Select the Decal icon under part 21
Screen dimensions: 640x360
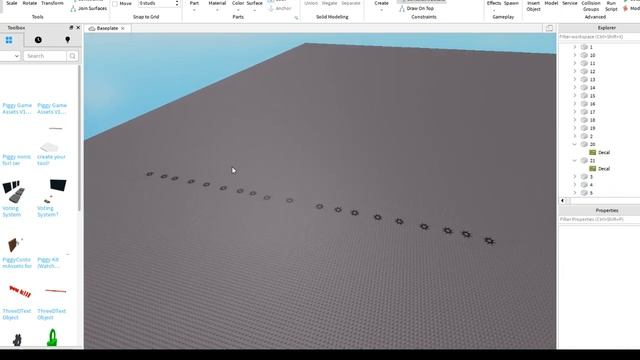coord(593,169)
